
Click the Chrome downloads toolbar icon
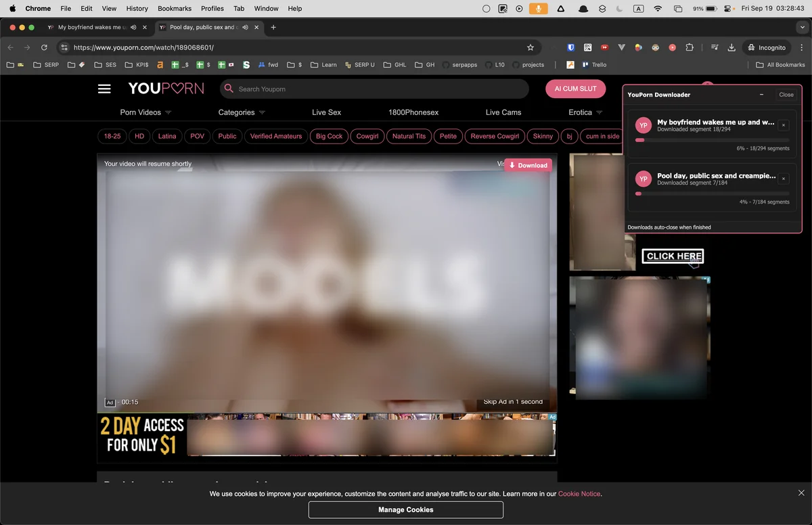coord(731,47)
